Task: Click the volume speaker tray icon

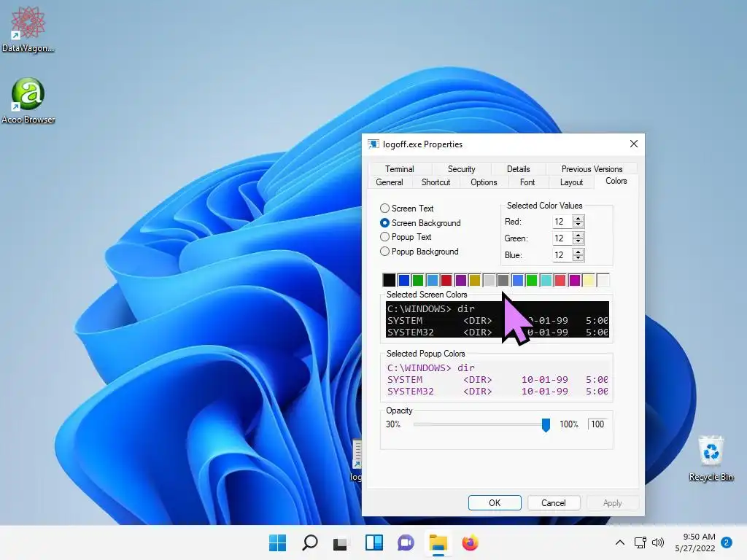Action: click(658, 542)
